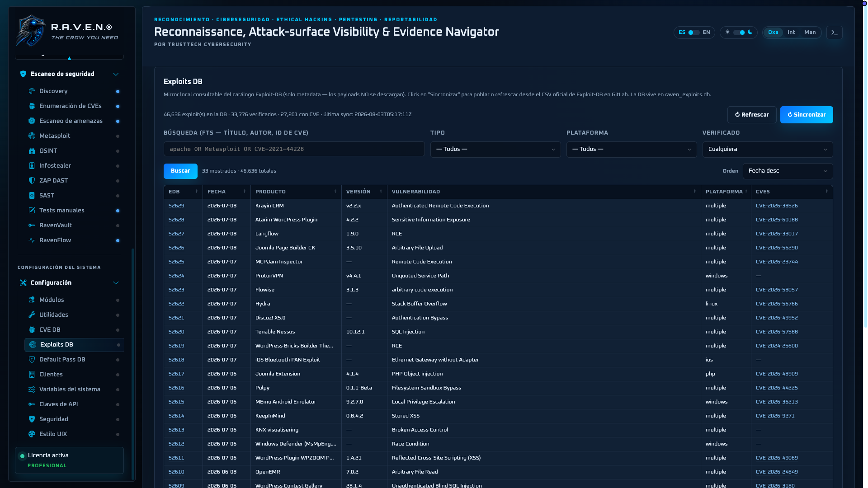Screen dimensions: 868x488
Task: Click the Sincronizar button
Action: pos(807,115)
